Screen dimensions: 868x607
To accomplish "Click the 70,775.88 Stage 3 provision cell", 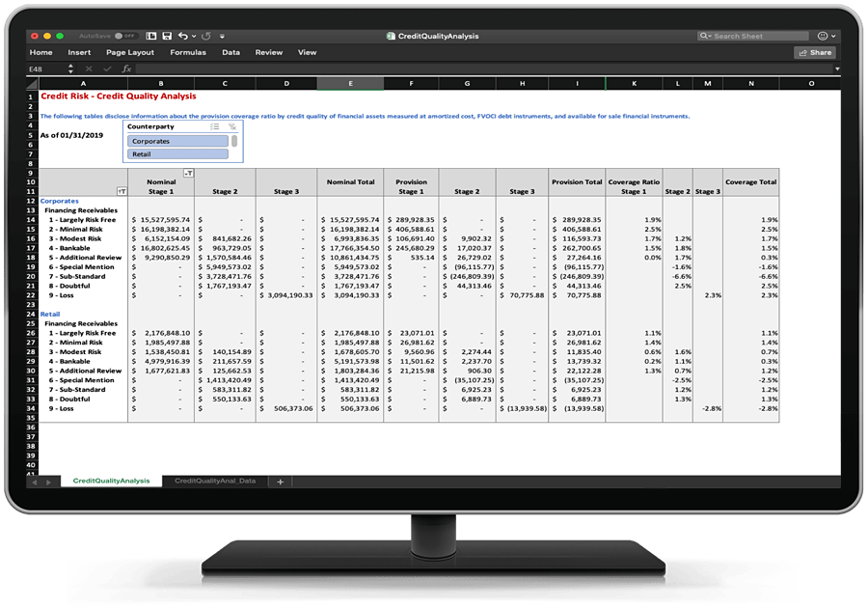I will pos(522,295).
